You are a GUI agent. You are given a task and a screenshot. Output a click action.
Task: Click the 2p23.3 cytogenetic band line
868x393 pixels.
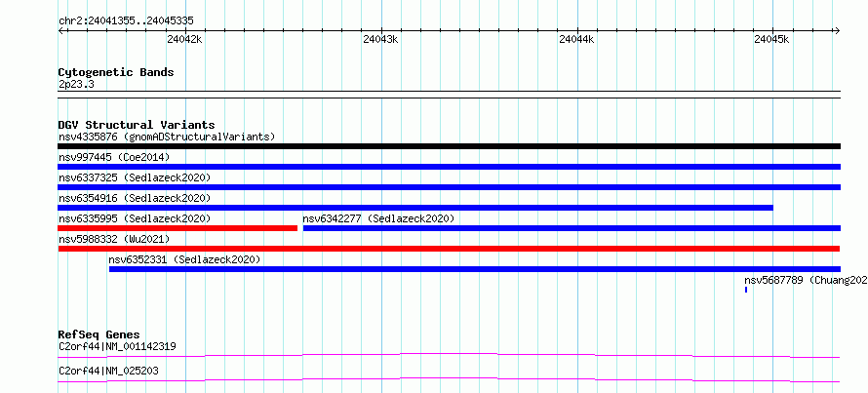coord(449,94)
